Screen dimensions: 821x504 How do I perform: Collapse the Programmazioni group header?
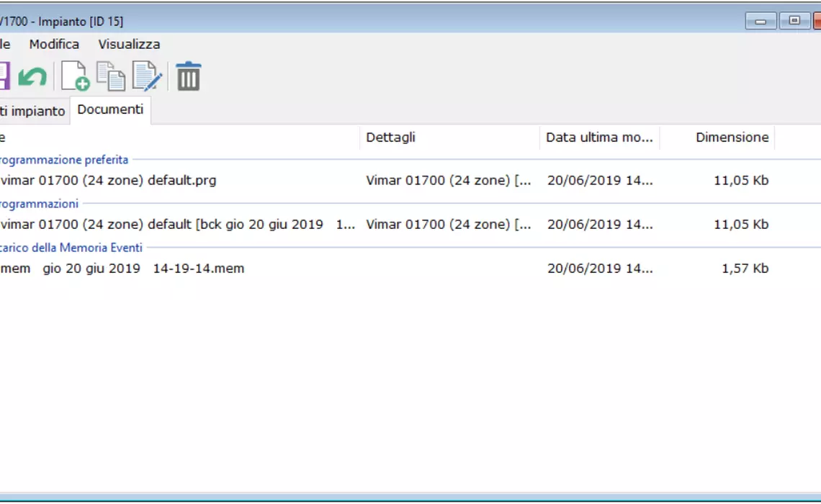click(40, 204)
